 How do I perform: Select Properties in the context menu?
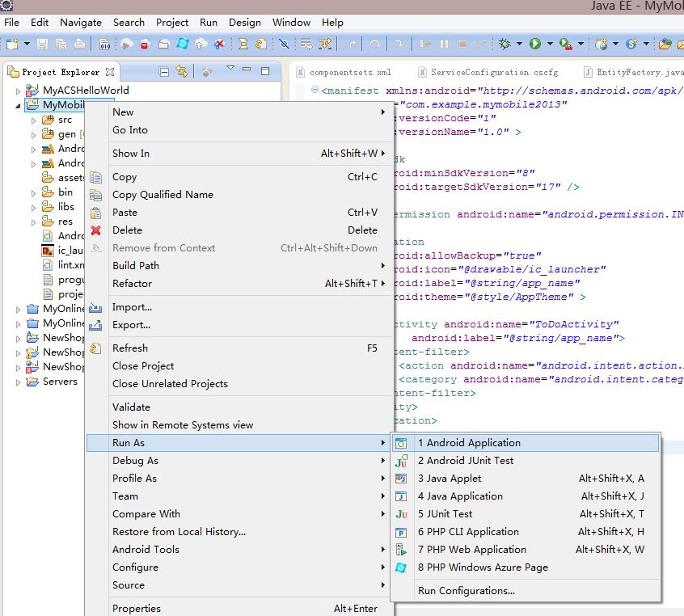coord(137,609)
